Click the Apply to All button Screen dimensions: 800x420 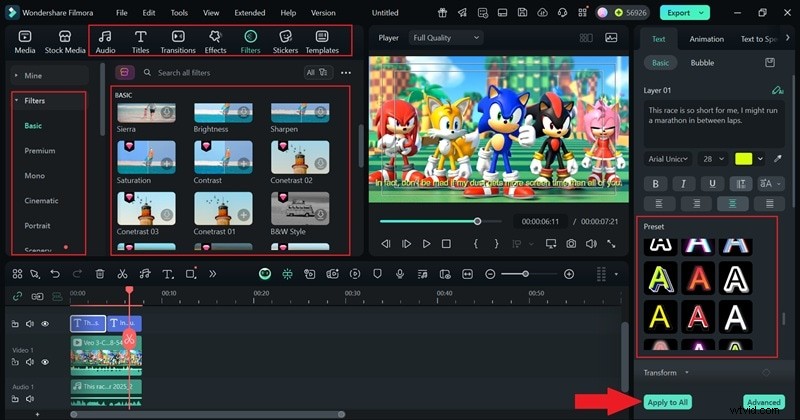667,402
